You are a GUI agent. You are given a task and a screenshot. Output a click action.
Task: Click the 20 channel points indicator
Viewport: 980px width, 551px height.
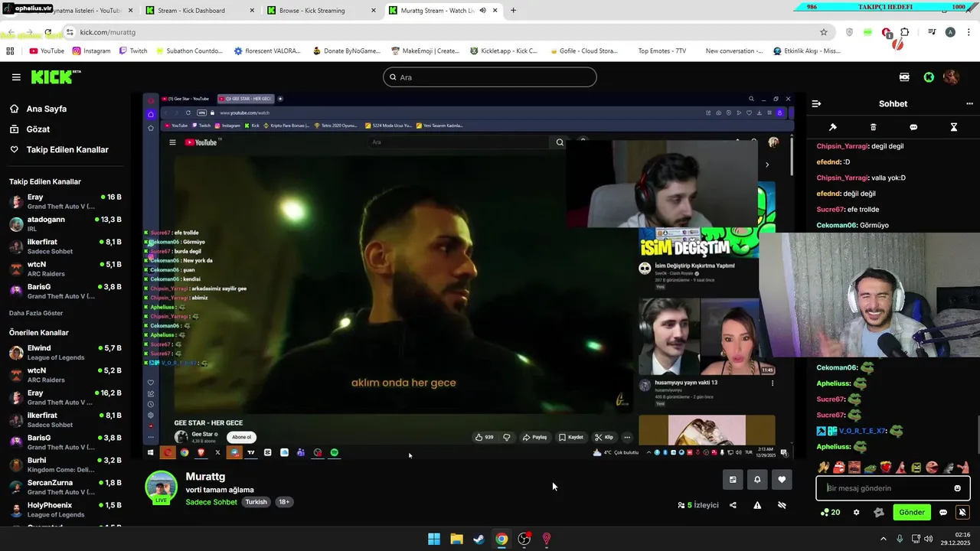(x=831, y=513)
